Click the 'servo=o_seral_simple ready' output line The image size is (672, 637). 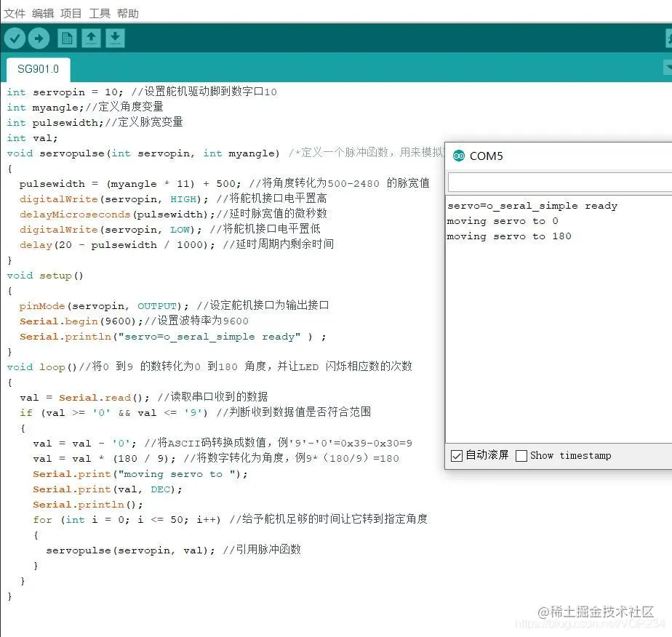click(x=532, y=206)
